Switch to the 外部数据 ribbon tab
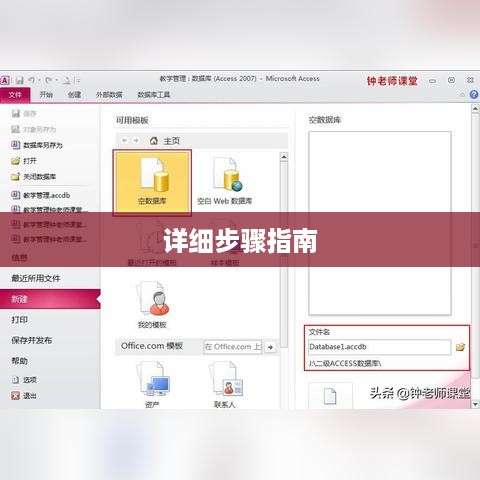Viewport: 480px width, 480px height. [x=109, y=95]
